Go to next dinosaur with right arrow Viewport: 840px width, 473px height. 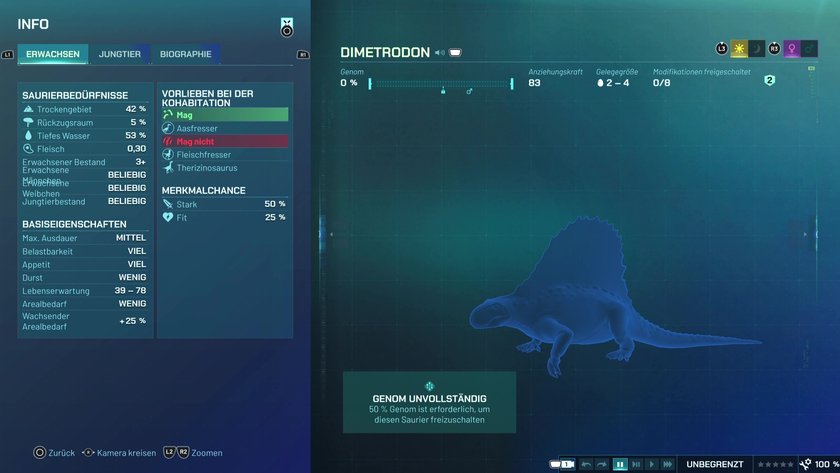point(805,234)
